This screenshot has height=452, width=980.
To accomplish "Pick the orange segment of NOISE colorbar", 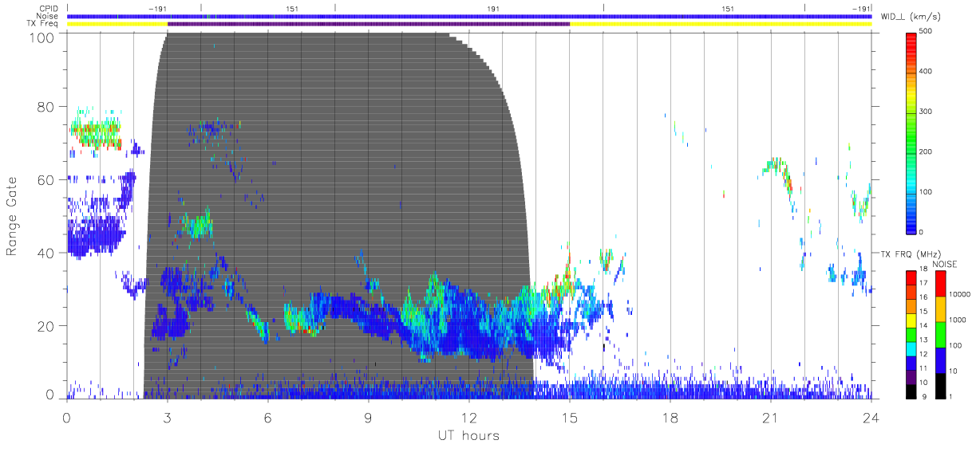I will [940, 309].
